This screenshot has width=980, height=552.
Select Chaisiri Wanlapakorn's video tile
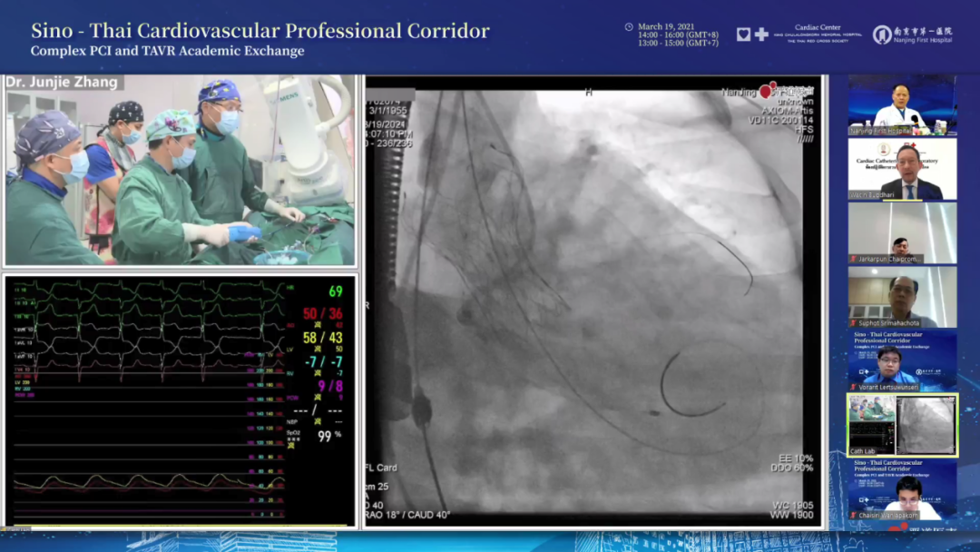[x=902, y=489]
